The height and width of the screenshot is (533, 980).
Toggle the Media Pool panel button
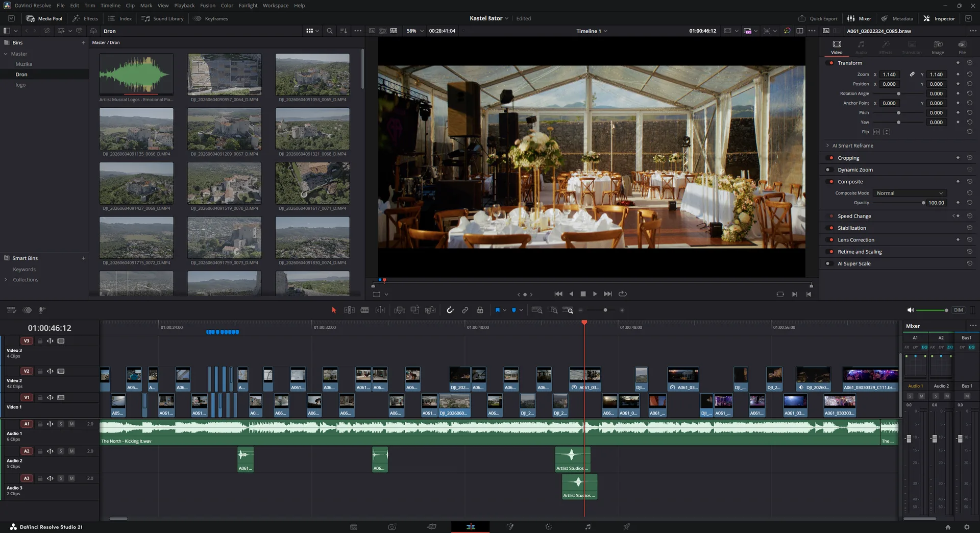(44, 18)
